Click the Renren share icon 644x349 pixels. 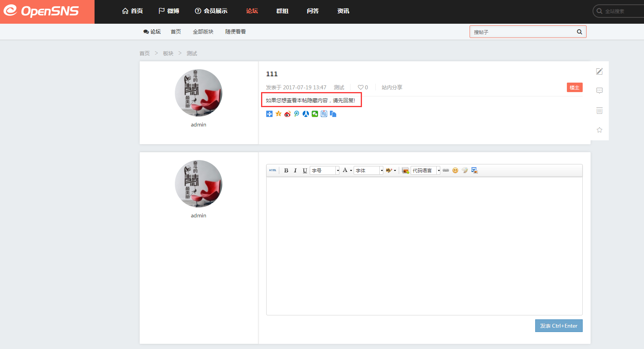[x=306, y=114]
